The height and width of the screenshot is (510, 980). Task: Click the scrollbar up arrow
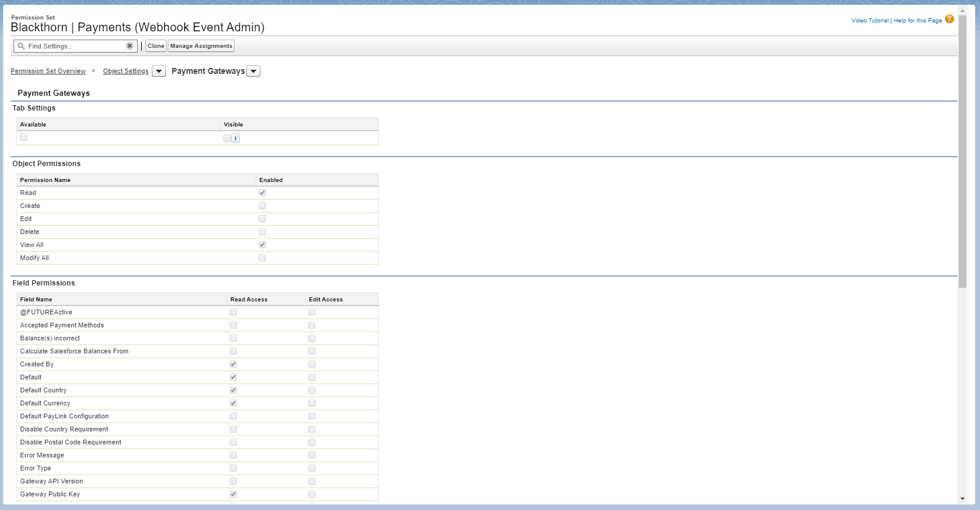click(962, 11)
